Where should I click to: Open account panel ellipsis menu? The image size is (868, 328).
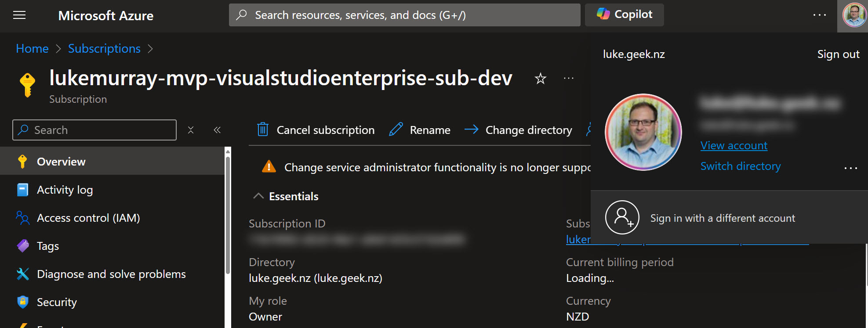tap(850, 168)
